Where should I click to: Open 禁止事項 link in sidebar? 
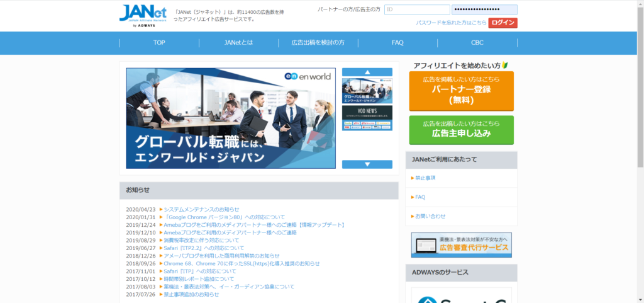point(425,178)
